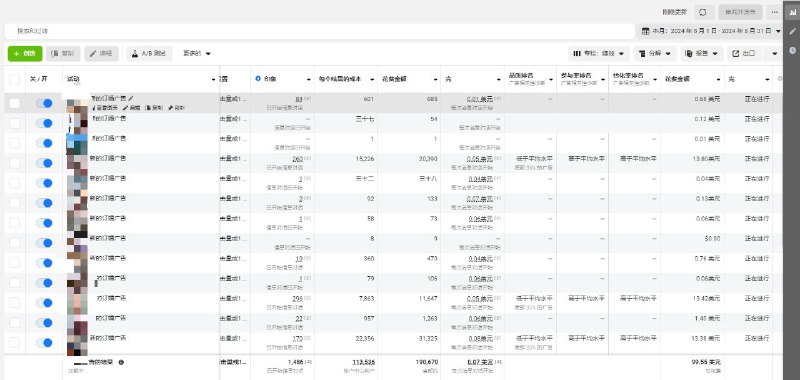Click the 7,863 cell value
The height and width of the screenshot is (380, 800).
(366, 298)
